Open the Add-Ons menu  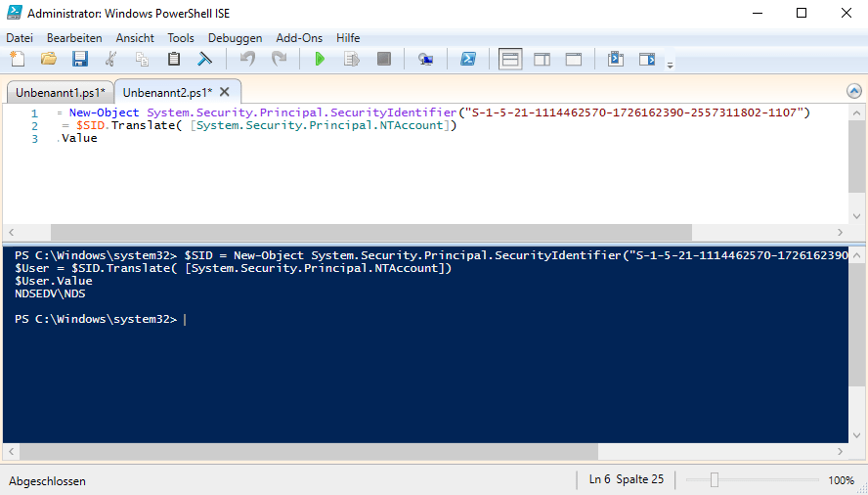click(x=299, y=37)
